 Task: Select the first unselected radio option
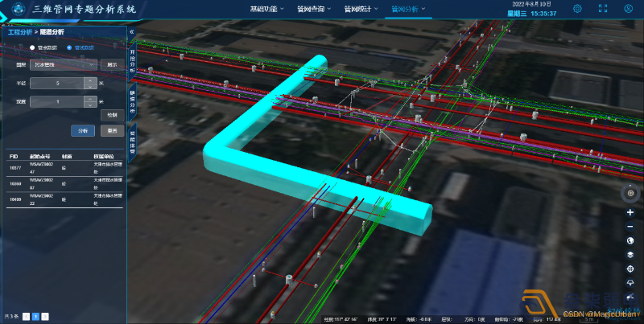[33, 47]
